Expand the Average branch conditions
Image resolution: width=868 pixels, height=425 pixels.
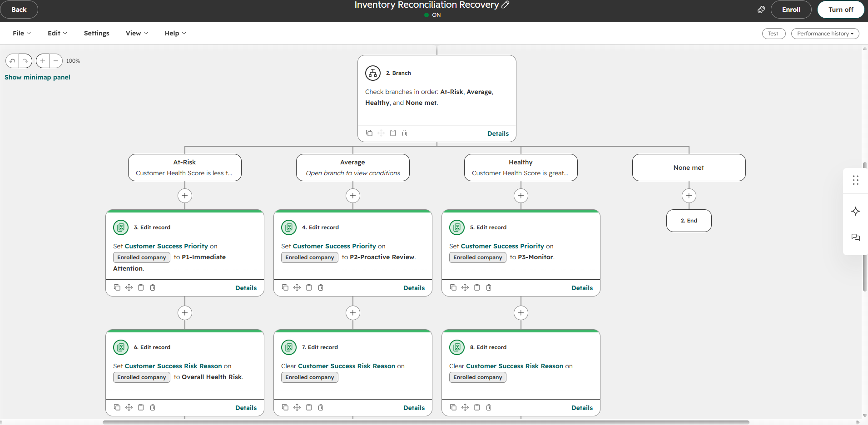point(353,168)
